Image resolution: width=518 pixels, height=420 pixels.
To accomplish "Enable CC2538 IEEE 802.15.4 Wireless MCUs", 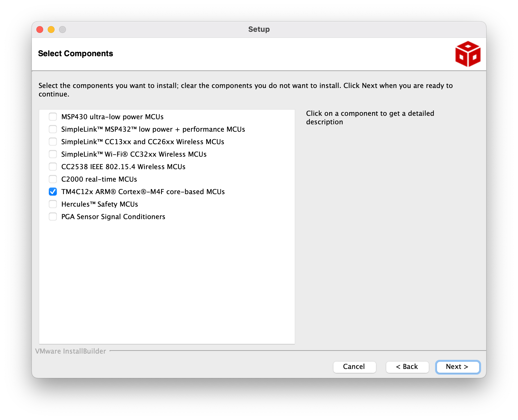I will (53, 167).
